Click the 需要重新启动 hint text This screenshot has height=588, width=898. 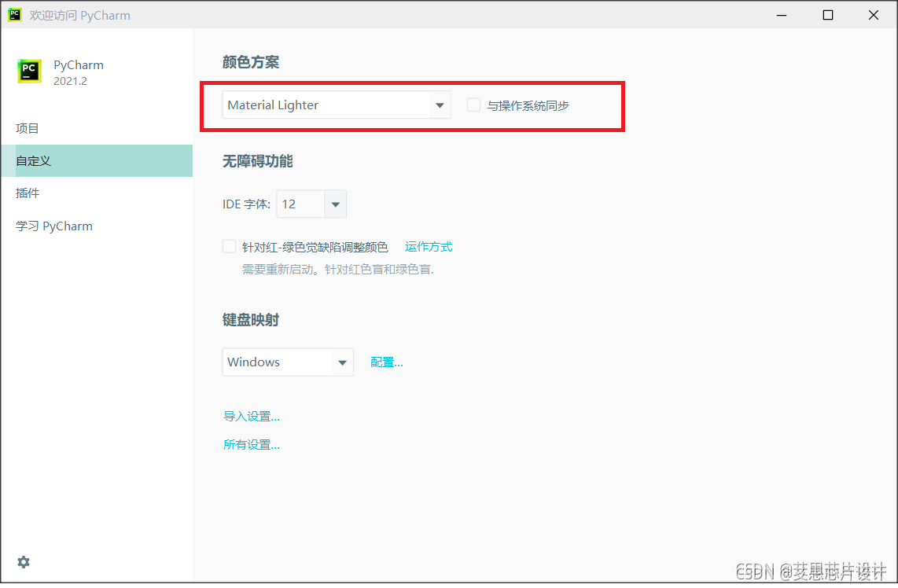(338, 271)
